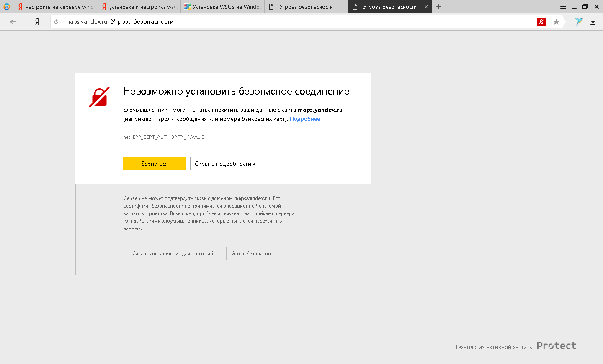The height and width of the screenshot is (364, 603).
Task: Add a new tab with the plus button
Action: [439, 7]
